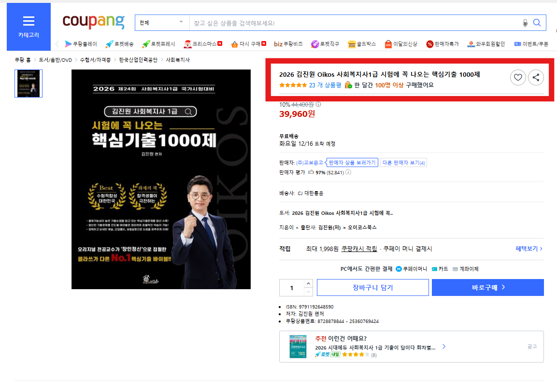Click the five-star rating icons
Image resolution: width=557 pixels, height=392 pixels.
pyautogui.click(x=293, y=85)
